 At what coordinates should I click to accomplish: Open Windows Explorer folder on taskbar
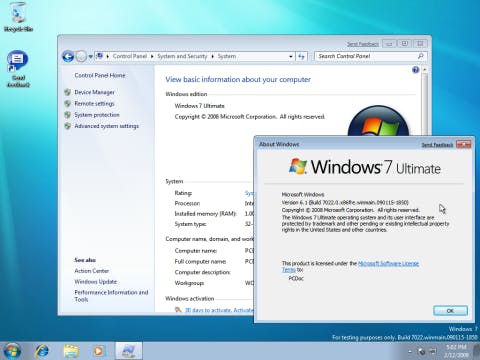(71, 351)
